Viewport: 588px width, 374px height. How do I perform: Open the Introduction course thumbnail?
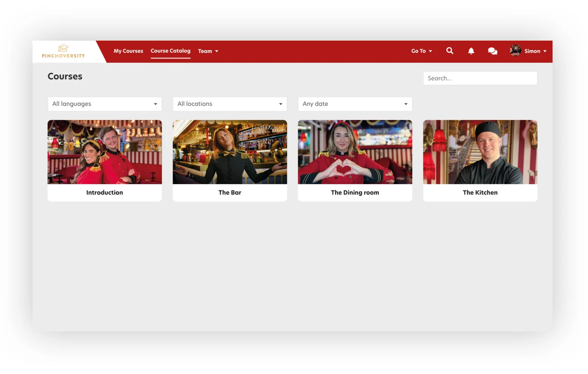(x=105, y=152)
